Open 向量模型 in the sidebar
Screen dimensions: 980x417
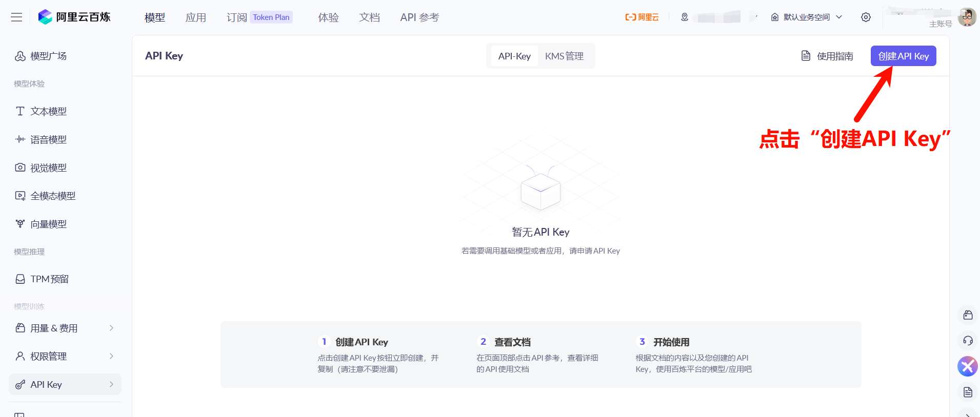tap(48, 224)
